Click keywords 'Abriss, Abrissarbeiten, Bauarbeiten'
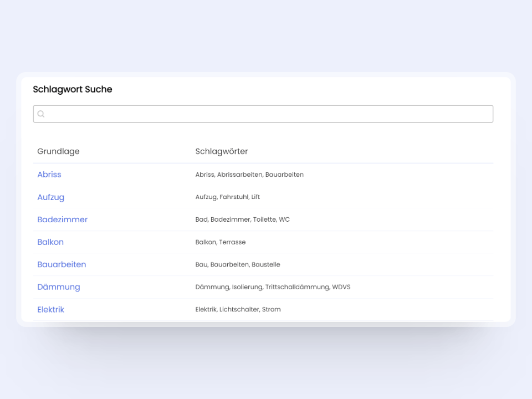 pos(249,175)
